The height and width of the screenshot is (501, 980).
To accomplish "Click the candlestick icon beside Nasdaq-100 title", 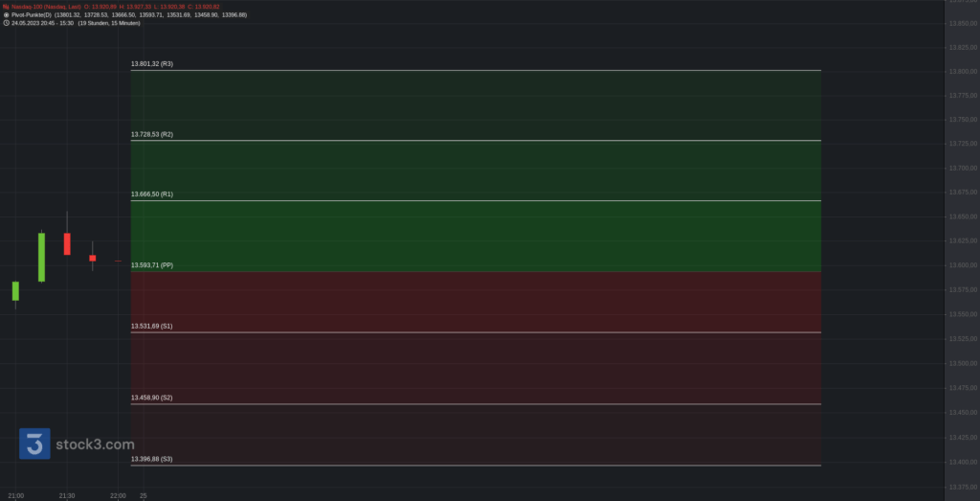I will click(6, 7).
